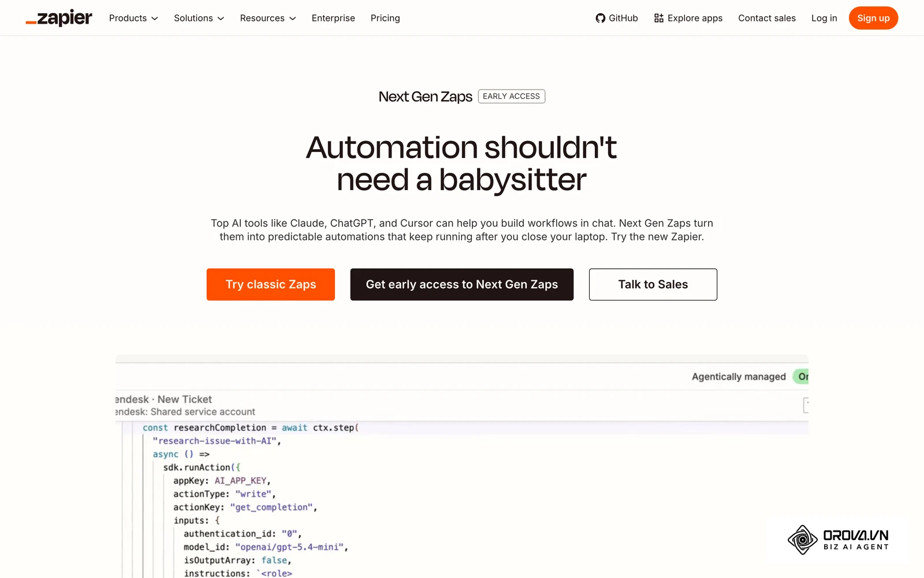
Task: Expand the Products dropdown menu
Action: [x=133, y=18]
